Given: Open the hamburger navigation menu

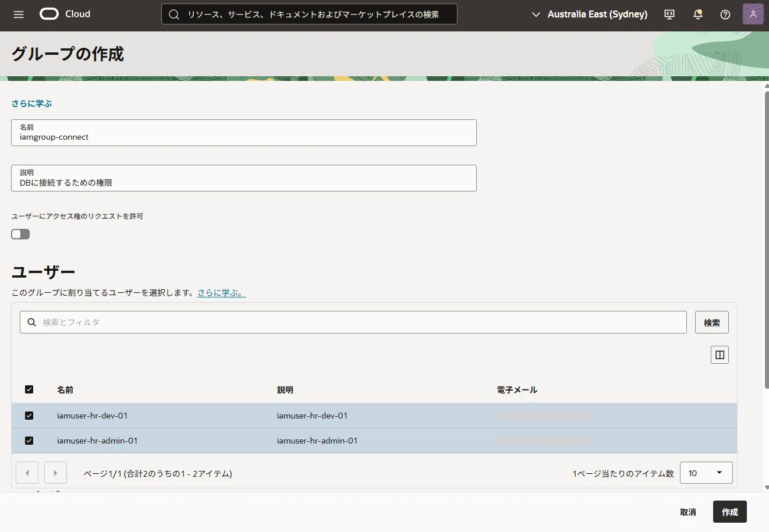Looking at the screenshot, I should pos(19,15).
